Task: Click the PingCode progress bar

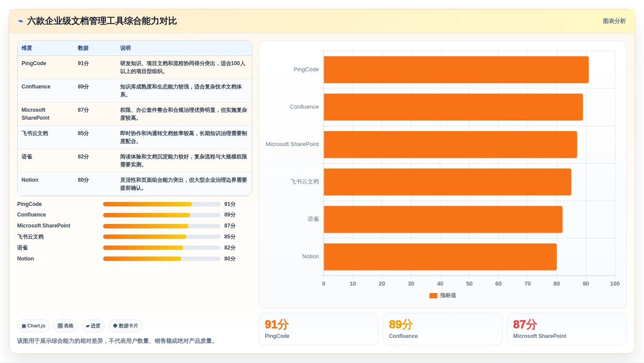Action: coord(162,204)
